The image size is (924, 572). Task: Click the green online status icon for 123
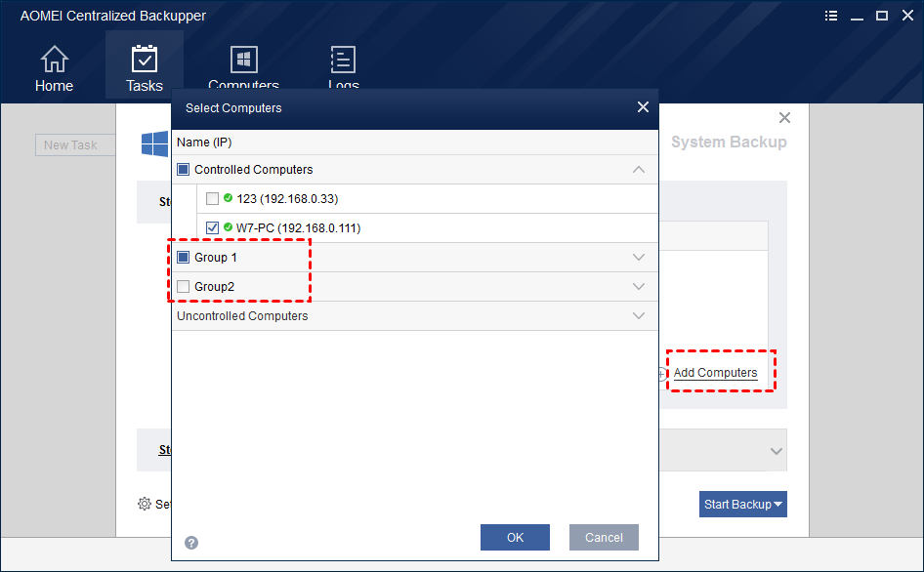tap(228, 198)
